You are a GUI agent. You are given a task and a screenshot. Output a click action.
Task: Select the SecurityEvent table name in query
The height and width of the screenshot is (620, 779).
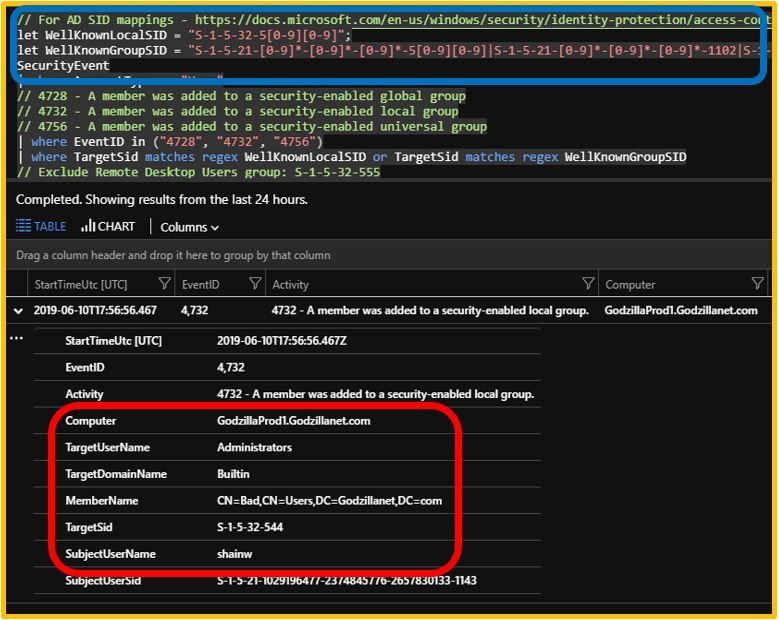63,66
